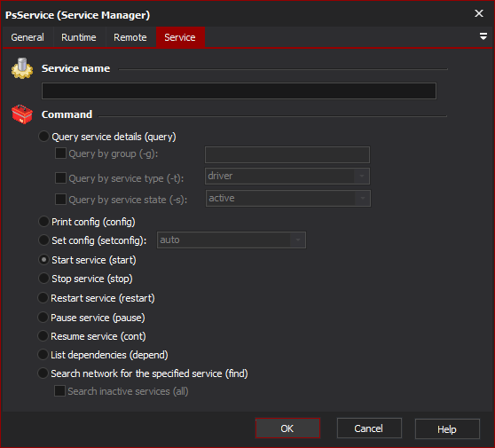495x448 pixels.
Task: Select Query service details radio button
Action: coord(43,137)
